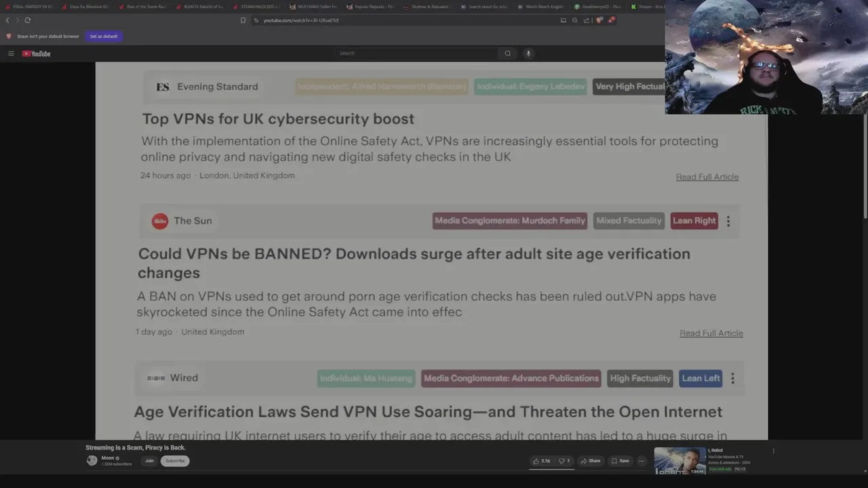Open three-dot menu on The Sun article
Viewport: 868px width, 488px height.
[x=728, y=221]
